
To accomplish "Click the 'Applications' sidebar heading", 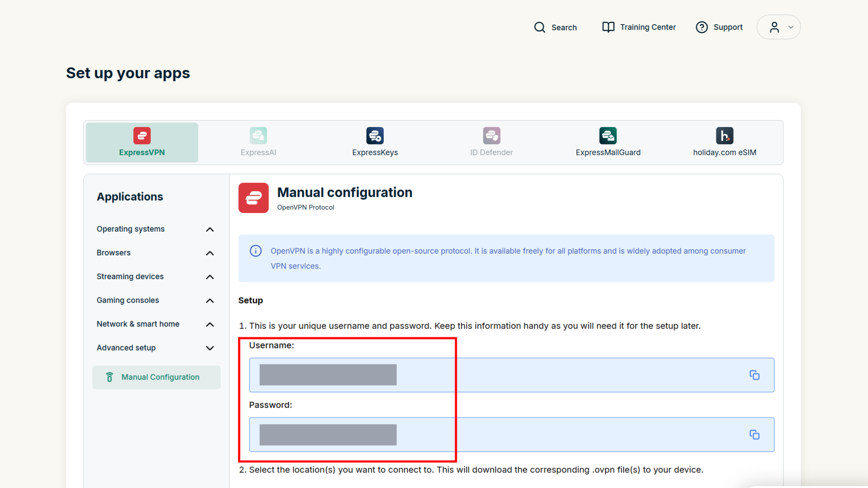I will [130, 197].
